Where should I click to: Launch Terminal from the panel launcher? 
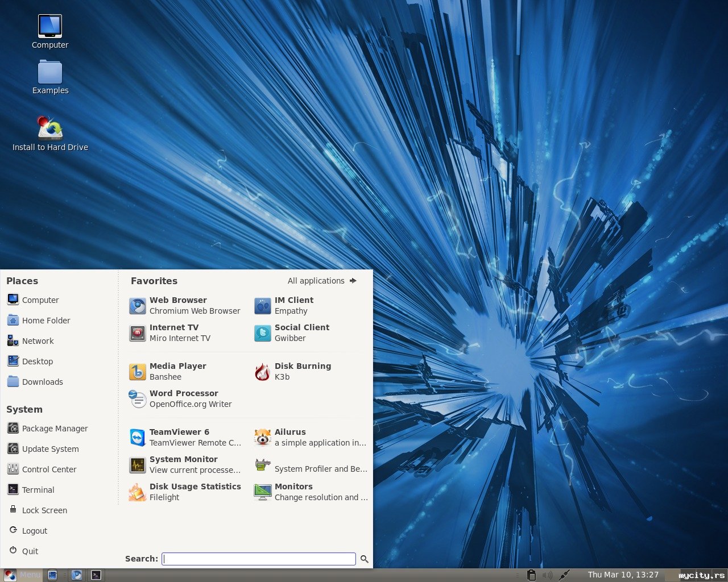[x=97, y=575]
